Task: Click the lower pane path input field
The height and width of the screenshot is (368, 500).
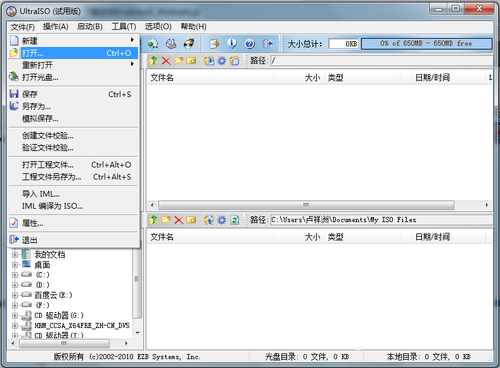Action: 381,220
